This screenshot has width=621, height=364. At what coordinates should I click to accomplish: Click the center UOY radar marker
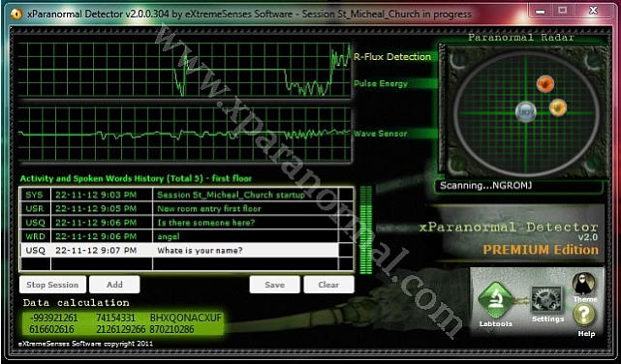click(526, 111)
